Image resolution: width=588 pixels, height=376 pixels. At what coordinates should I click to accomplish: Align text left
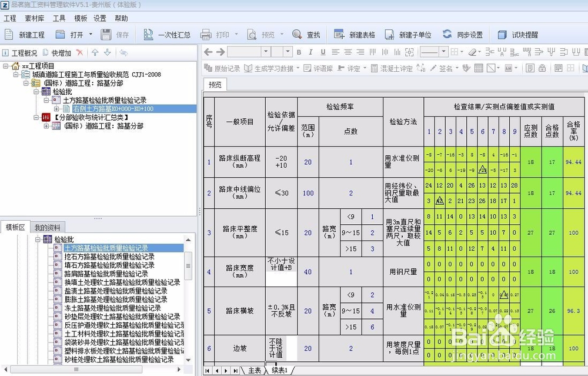pyautogui.click(x=335, y=52)
